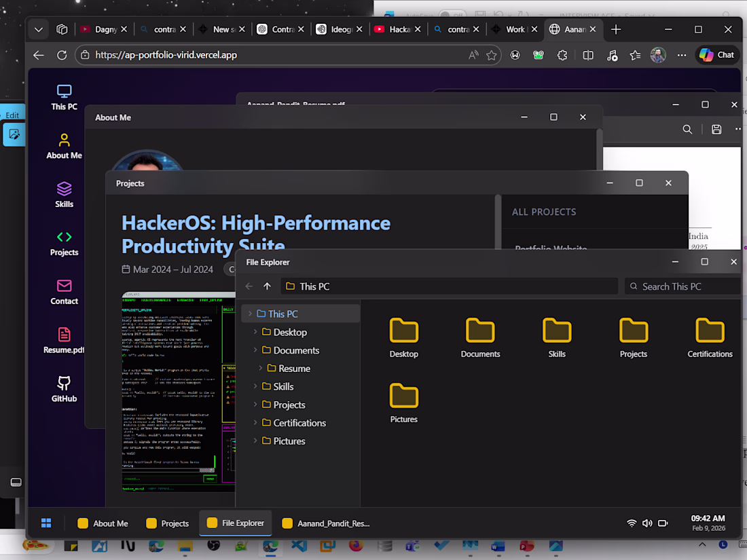Select Pictures in the sidebar tree

(289, 441)
